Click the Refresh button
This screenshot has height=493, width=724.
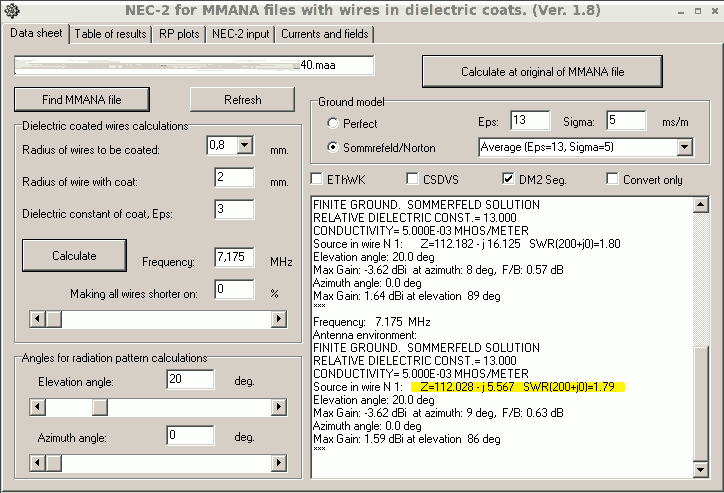(x=242, y=100)
